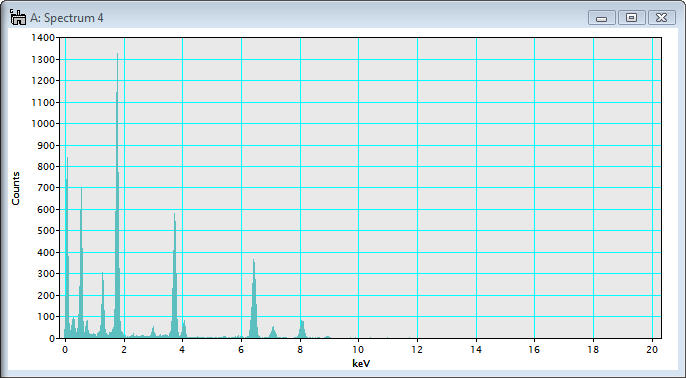Viewport: 686px width, 378px height.
Task: Click the peak near 3.7 keV
Action: click(175, 276)
